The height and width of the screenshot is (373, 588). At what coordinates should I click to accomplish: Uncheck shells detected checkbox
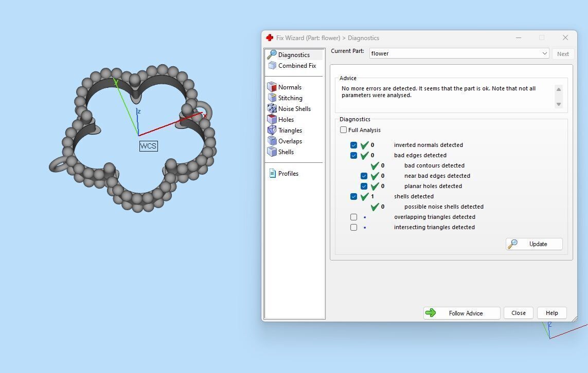pos(353,196)
